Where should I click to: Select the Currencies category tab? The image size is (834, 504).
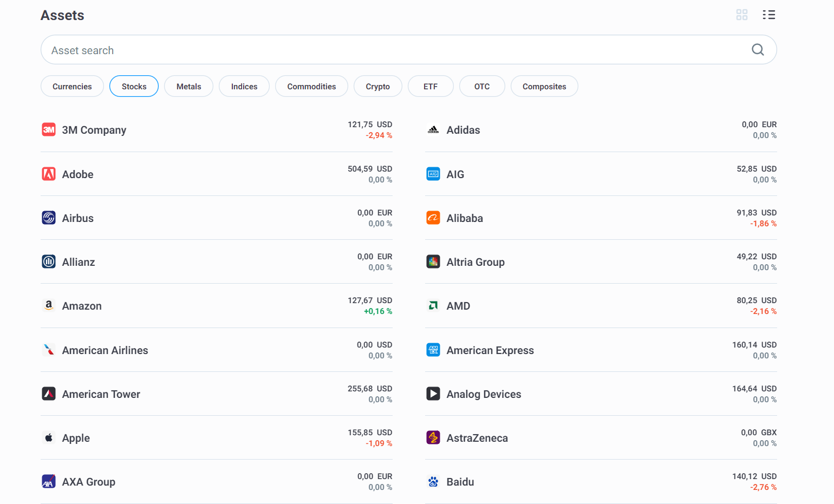pyautogui.click(x=72, y=86)
